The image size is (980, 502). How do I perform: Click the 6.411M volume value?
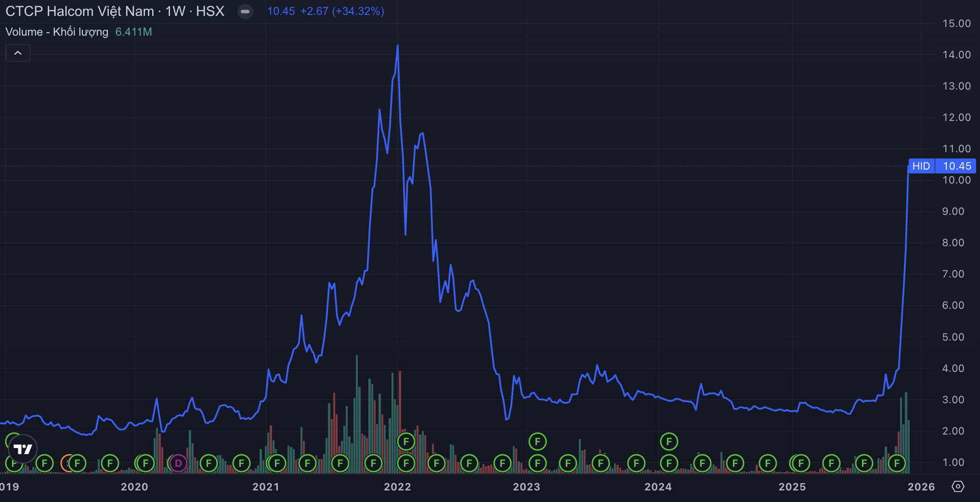point(133,32)
